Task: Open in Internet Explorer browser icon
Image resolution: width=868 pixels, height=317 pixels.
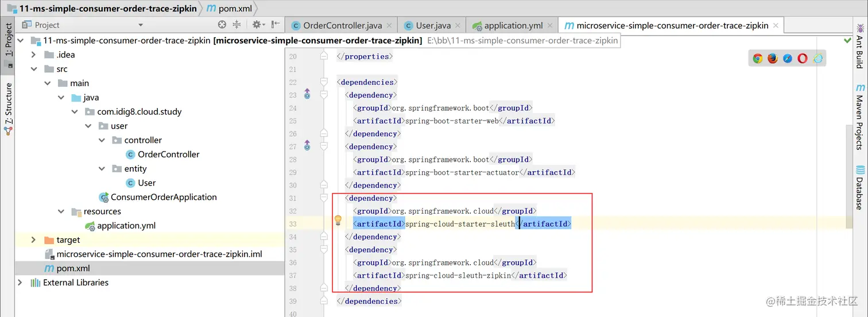Action: (818, 58)
